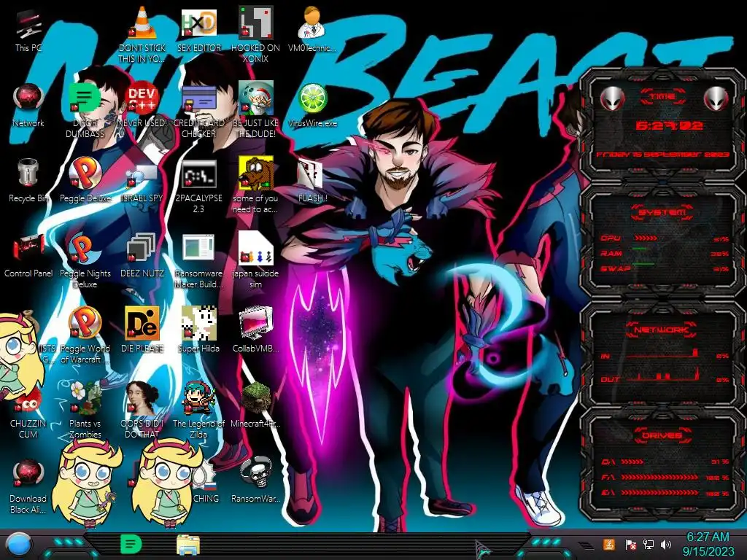The height and width of the screenshot is (560, 747).
Task: Click the orange Java tray icon
Action: coord(609,544)
